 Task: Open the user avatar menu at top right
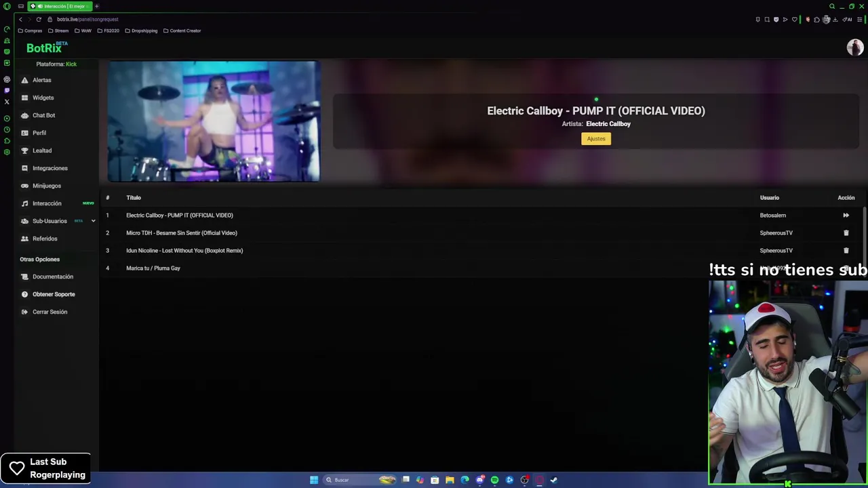pos(854,47)
